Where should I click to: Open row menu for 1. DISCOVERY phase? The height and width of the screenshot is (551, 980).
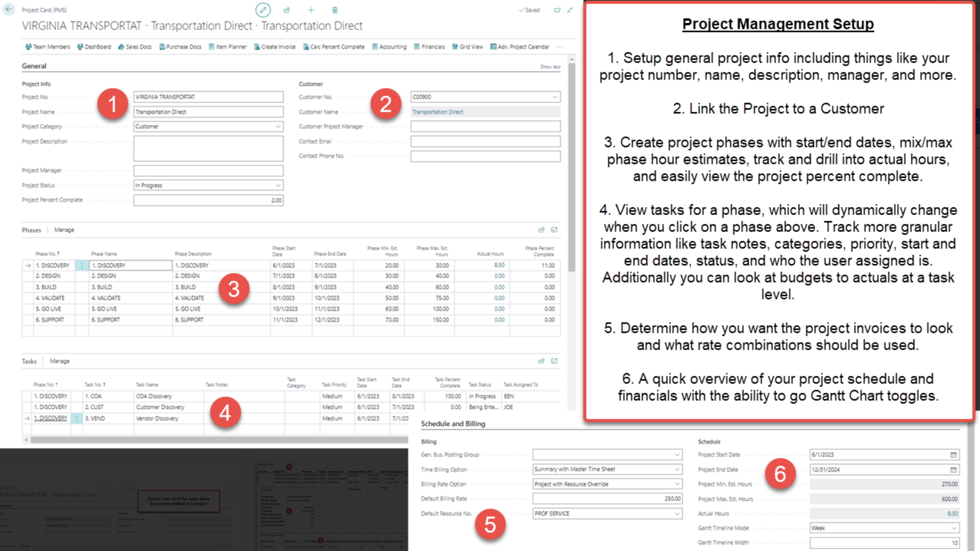(x=82, y=265)
